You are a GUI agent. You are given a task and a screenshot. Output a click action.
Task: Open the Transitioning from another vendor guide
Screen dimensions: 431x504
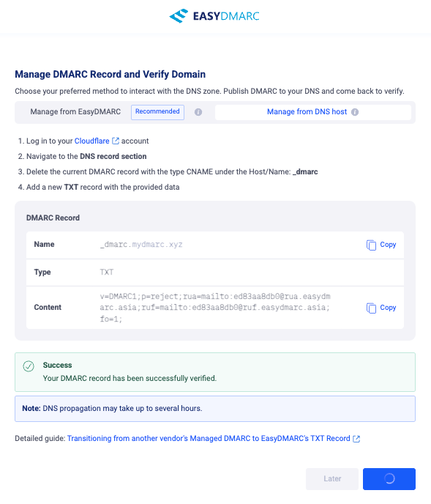pyautogui.click(x=209, y=438)
